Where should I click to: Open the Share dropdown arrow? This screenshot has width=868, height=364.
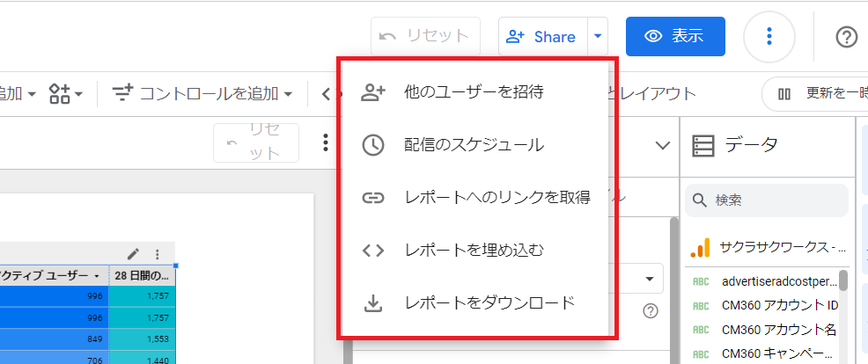598,37
